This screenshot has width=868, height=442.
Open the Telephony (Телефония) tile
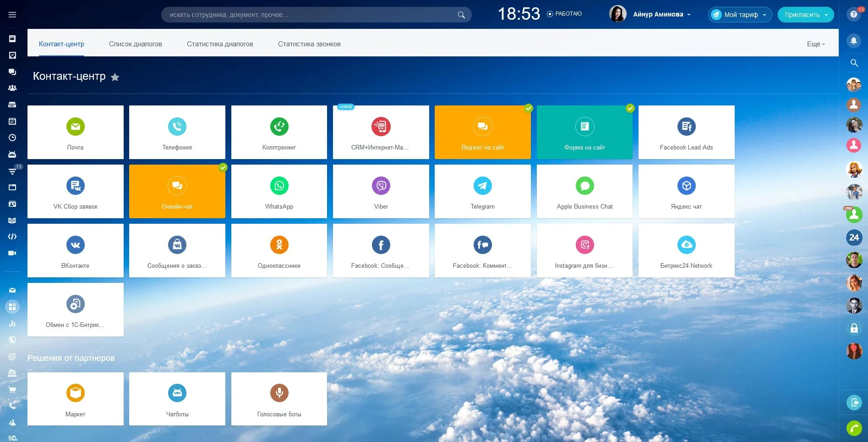point(177,132)
